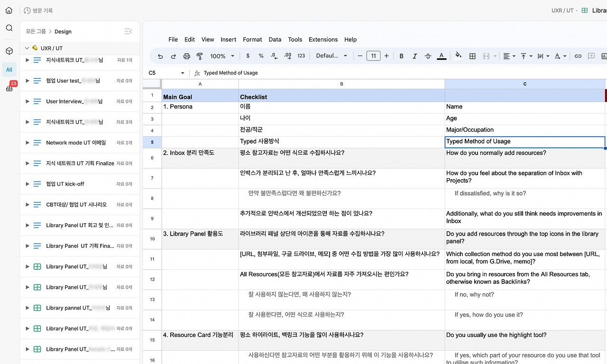The width and height of the screenshot is (607, 364).
Task: Open the Default font dropdown
Action: (331, 56)
